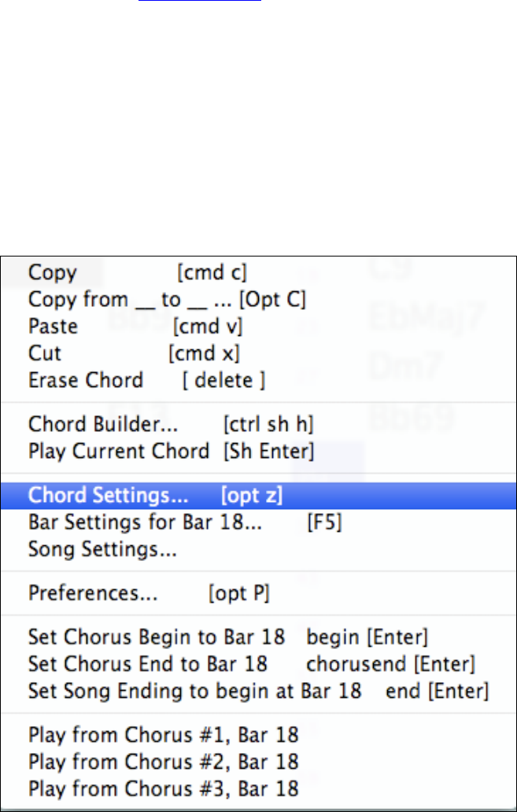
Task: Click the entry with [ctrl sh h] shortcut
Action: point(103,425)
